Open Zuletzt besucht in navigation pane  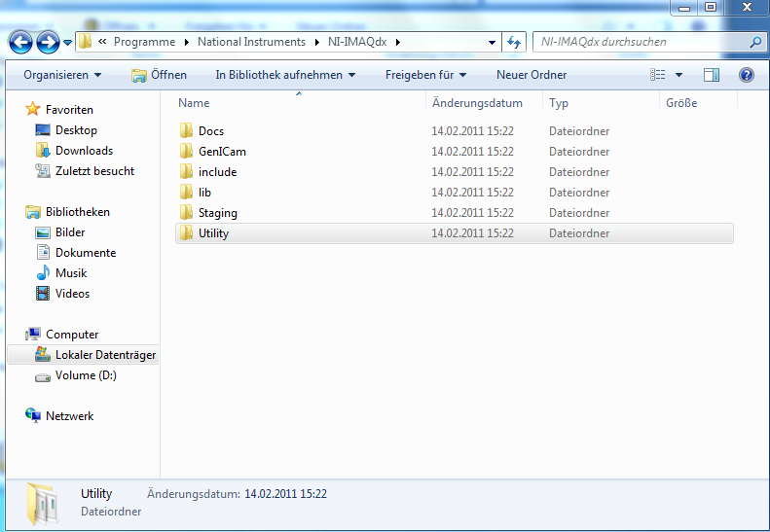(x=94, y=171)
